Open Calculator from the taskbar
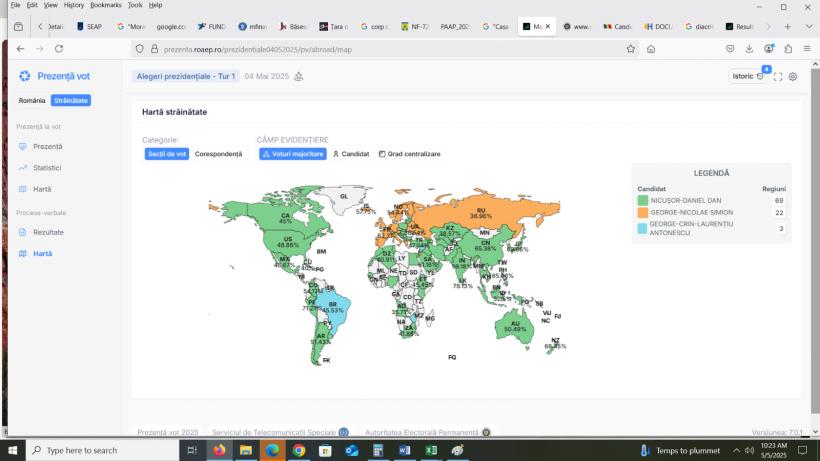 [378, 450]
